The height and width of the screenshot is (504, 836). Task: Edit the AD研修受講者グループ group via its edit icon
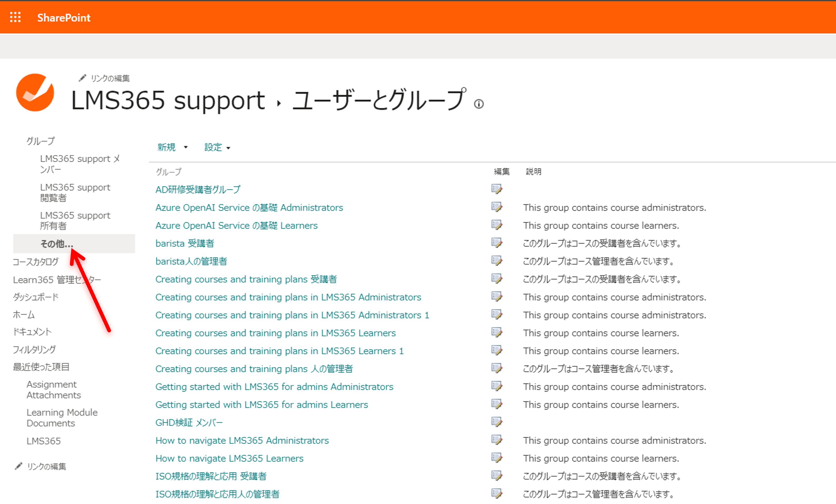pyautogui.click(x=497, y=189)
